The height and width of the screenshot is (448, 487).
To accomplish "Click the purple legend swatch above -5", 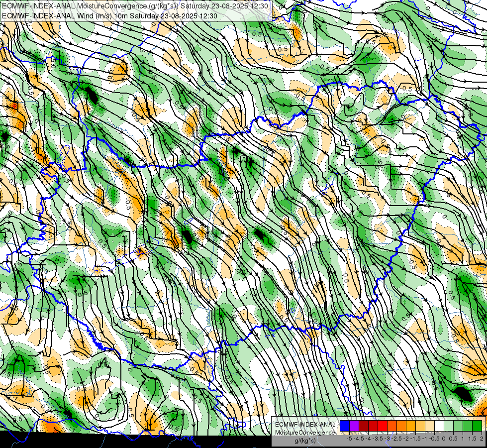I will pos(354,426).
